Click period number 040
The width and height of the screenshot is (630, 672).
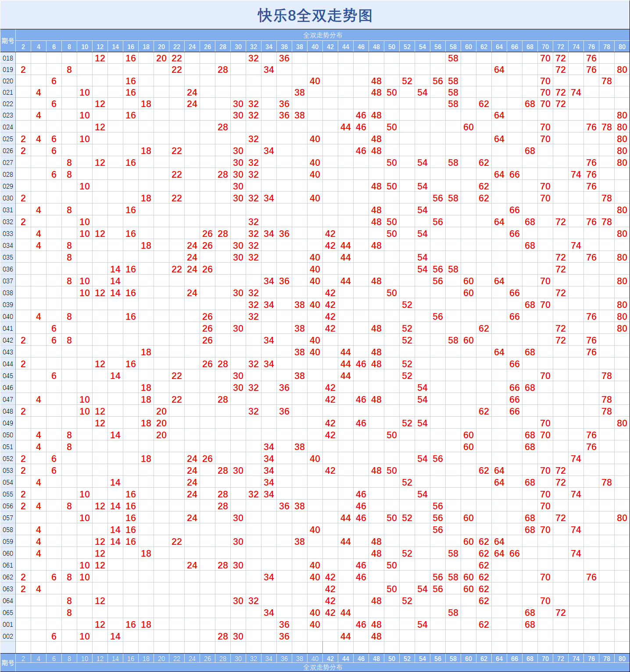point(8,316)
